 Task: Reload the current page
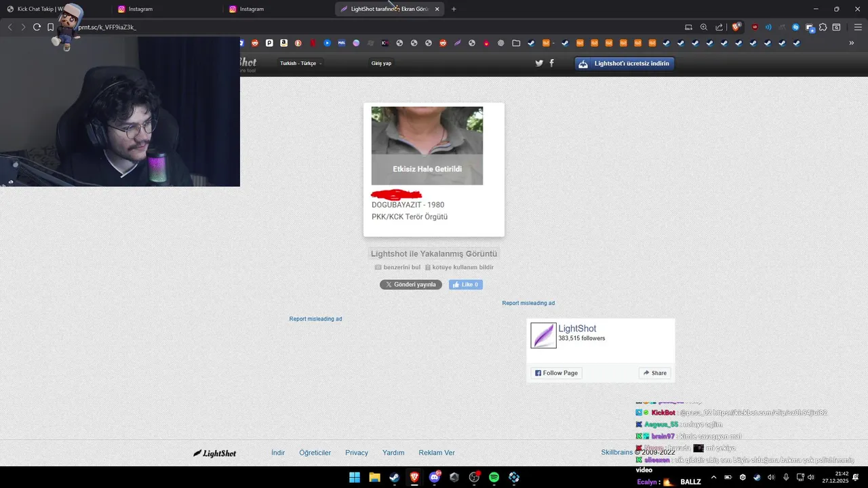[37, 27]
